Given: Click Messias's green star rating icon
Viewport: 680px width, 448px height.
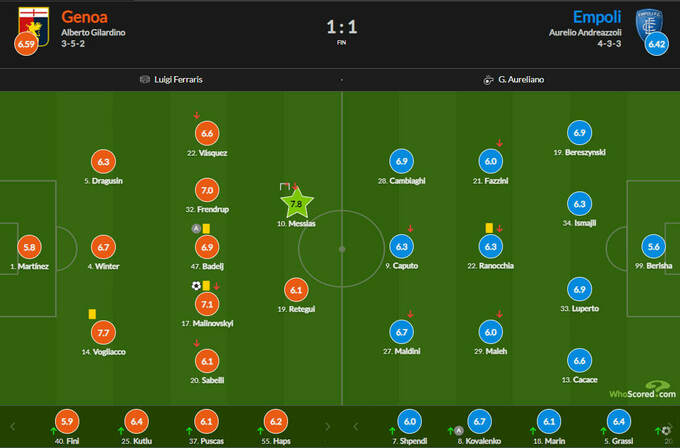Looking at the screenshot, I should tap(295, 205).
